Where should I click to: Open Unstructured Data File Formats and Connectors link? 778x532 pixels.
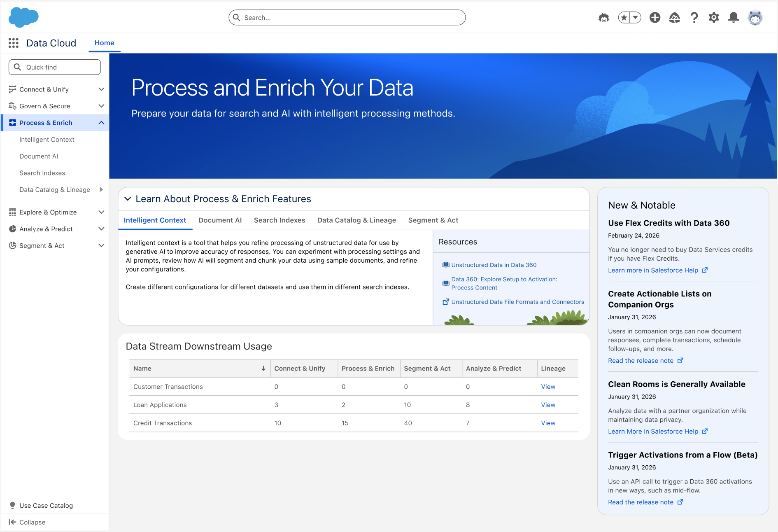pos(518,302)
